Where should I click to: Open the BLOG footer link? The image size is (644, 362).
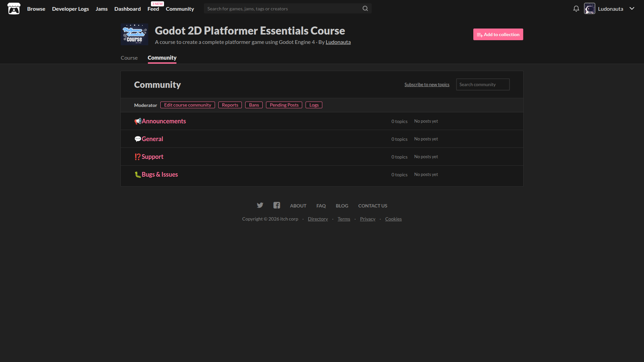tap(342, 206)
